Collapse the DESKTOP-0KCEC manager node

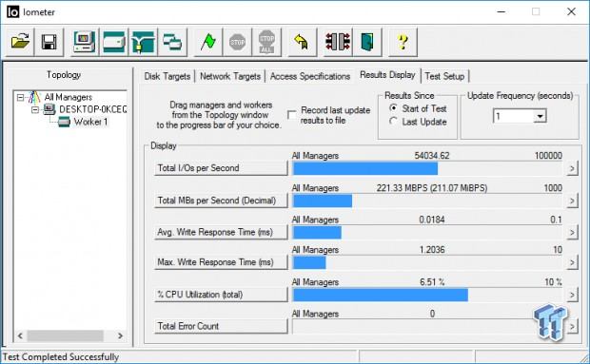click(35, 109)
